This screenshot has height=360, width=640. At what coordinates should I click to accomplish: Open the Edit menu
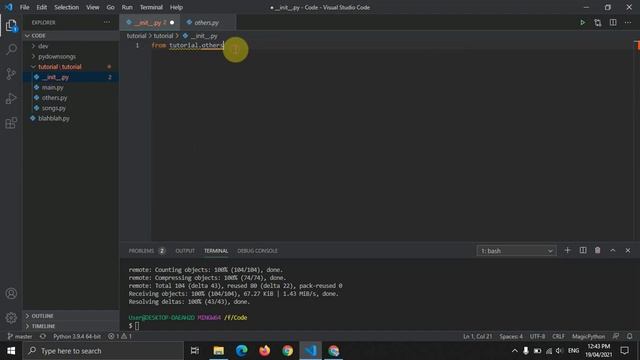click(x=42, y=7)
